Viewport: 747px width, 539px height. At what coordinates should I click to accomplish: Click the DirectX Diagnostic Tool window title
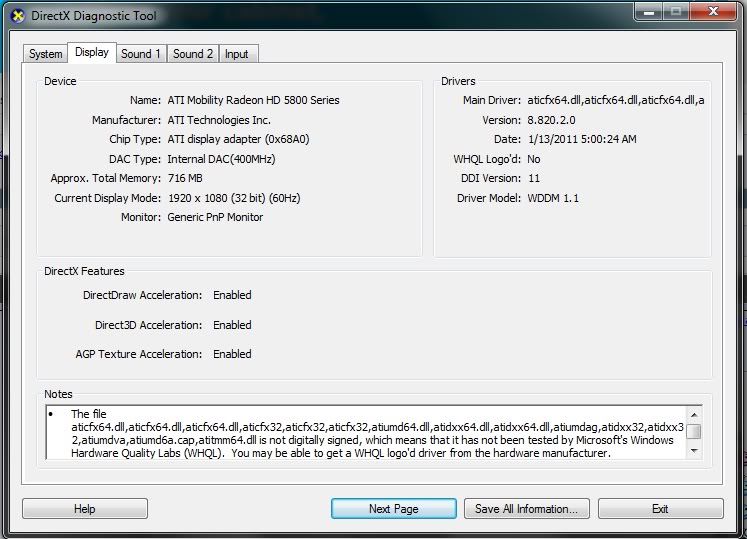[94, 16]
